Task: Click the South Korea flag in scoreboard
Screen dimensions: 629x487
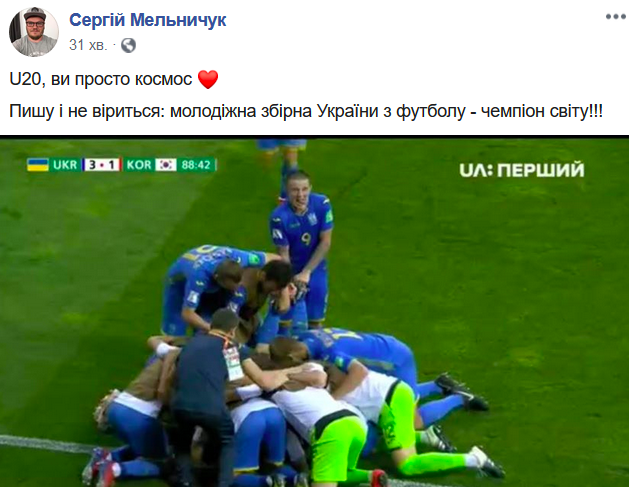Action: coord(166,165)
